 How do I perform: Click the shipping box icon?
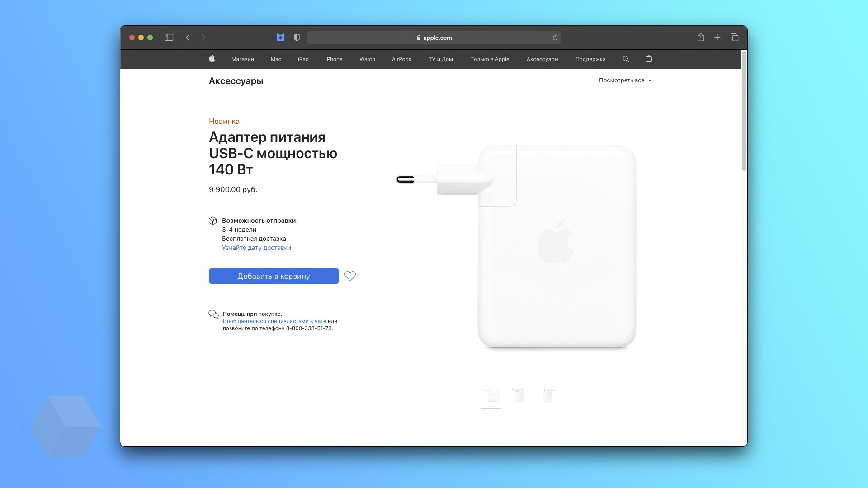[213, 221]
